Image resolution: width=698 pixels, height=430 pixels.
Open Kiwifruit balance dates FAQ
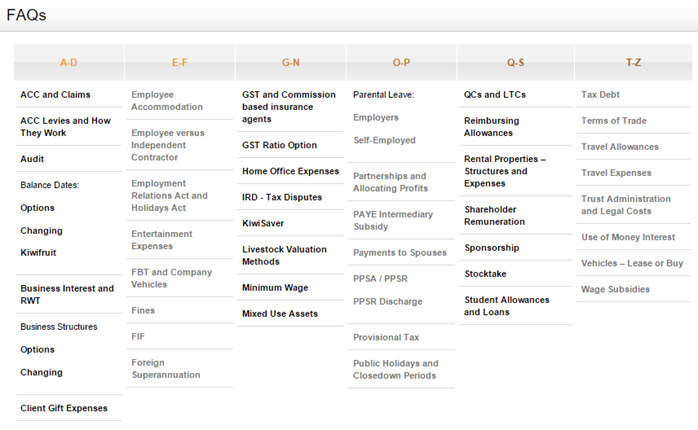click(x=38, y=252)
